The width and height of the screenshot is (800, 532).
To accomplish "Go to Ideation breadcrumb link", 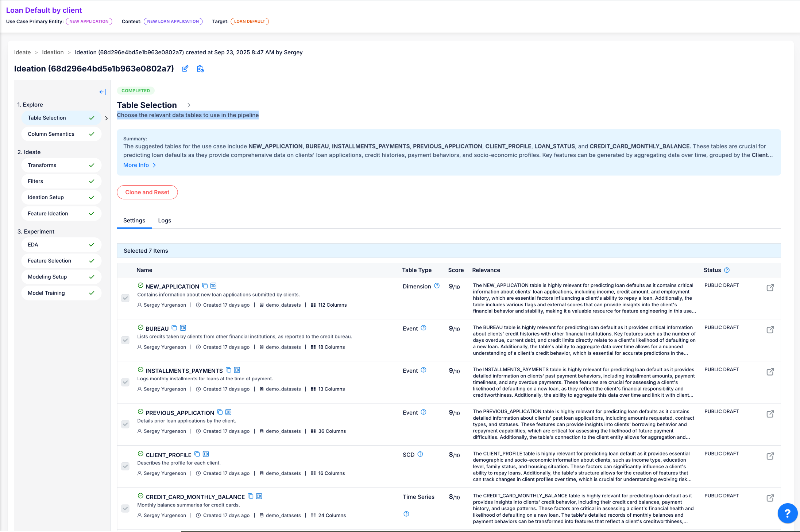I will [53, 53].
